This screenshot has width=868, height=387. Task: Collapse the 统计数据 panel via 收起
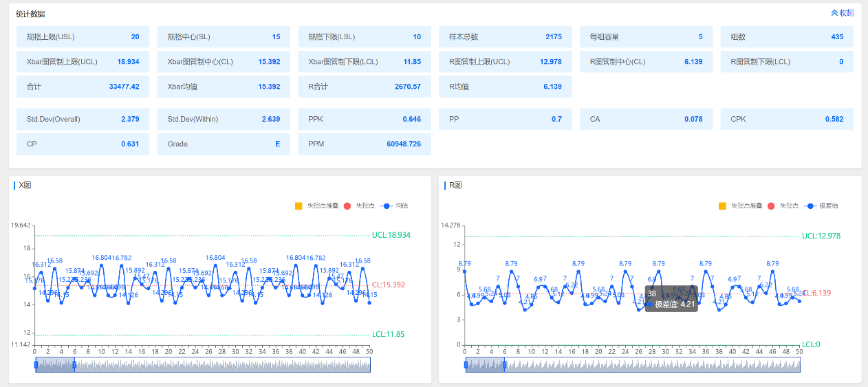[846, 13]
